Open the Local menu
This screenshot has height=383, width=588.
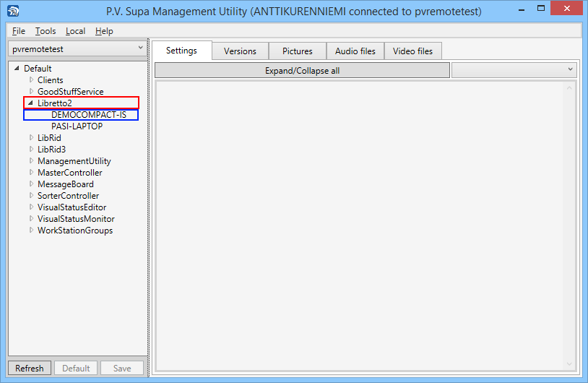75,31
